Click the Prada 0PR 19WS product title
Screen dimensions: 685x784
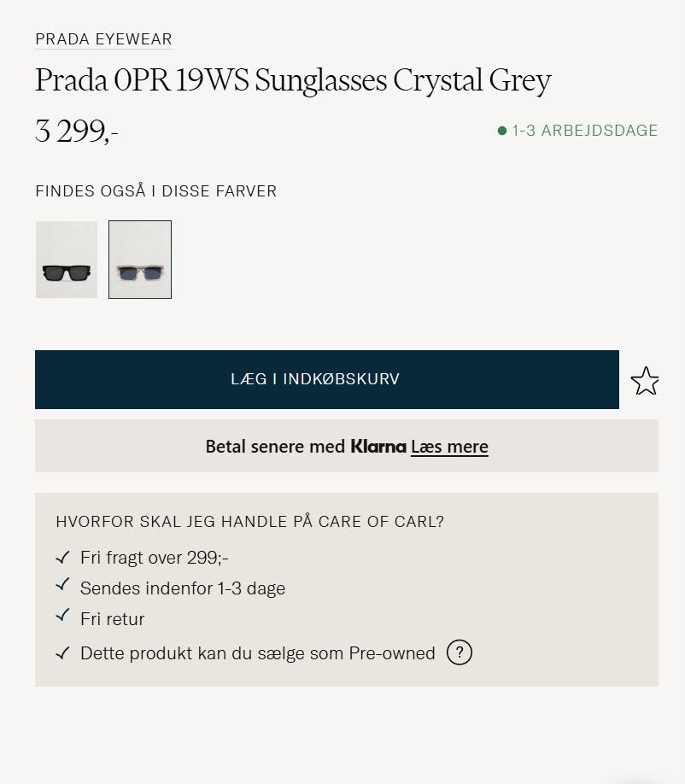tap(293, 81)
